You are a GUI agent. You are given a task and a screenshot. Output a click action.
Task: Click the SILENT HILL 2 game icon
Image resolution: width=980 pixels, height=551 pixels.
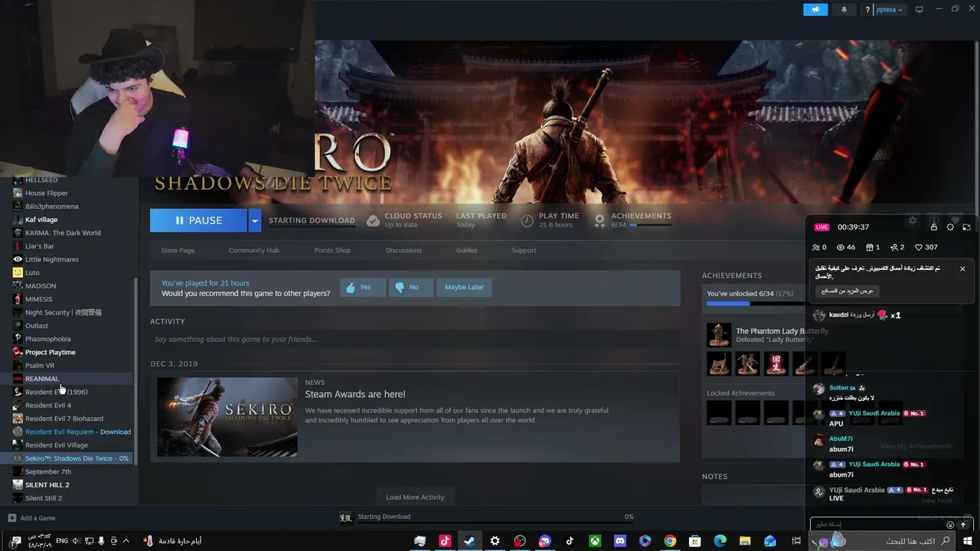click(18, 485)
